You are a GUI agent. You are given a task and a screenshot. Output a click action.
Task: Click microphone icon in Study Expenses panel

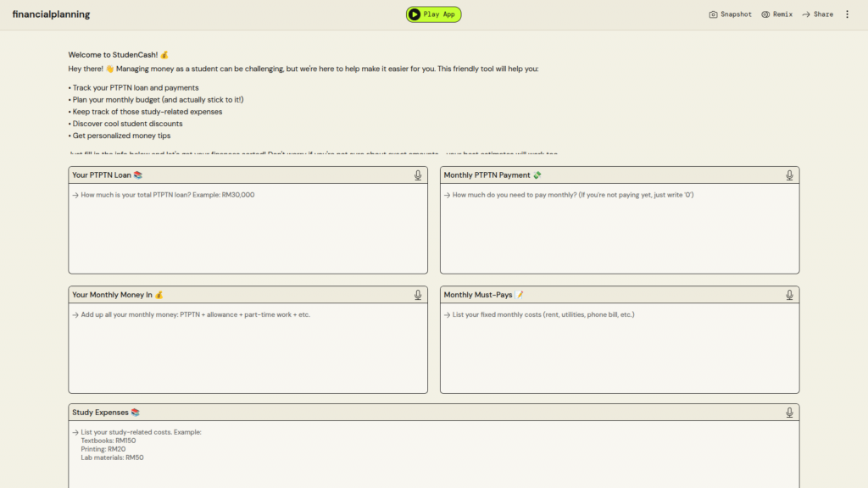point(789,413)
